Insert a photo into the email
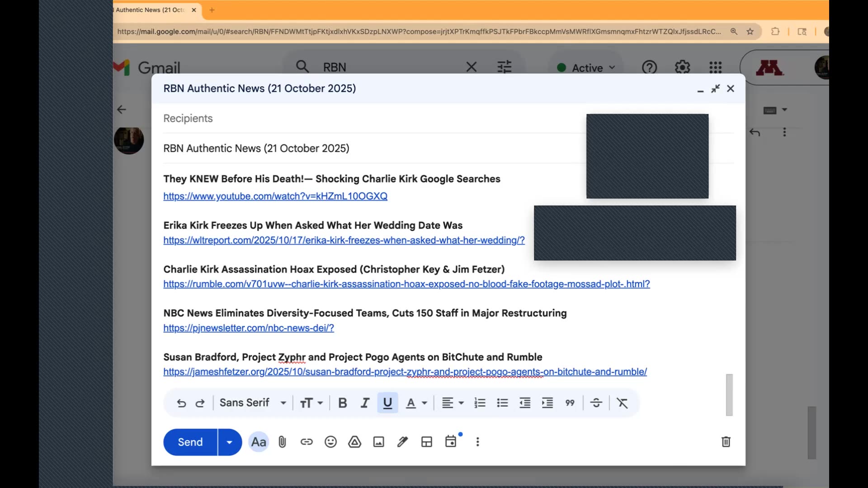868x488 pixels. pyautogui.click(x=378, y=442)
